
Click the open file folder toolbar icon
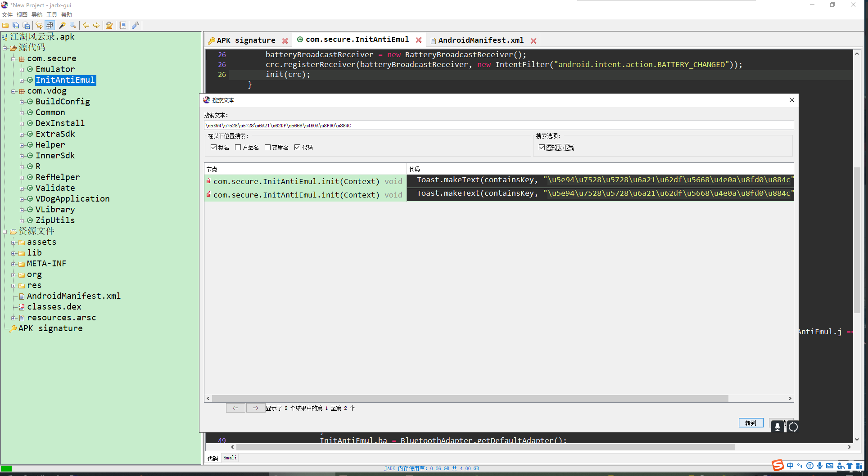click(x=5, y=25)
